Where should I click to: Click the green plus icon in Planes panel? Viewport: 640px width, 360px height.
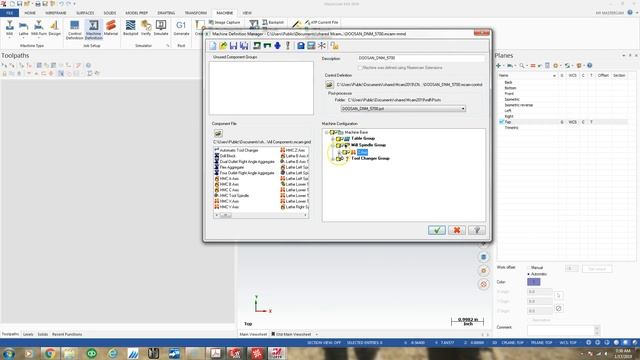498,65
